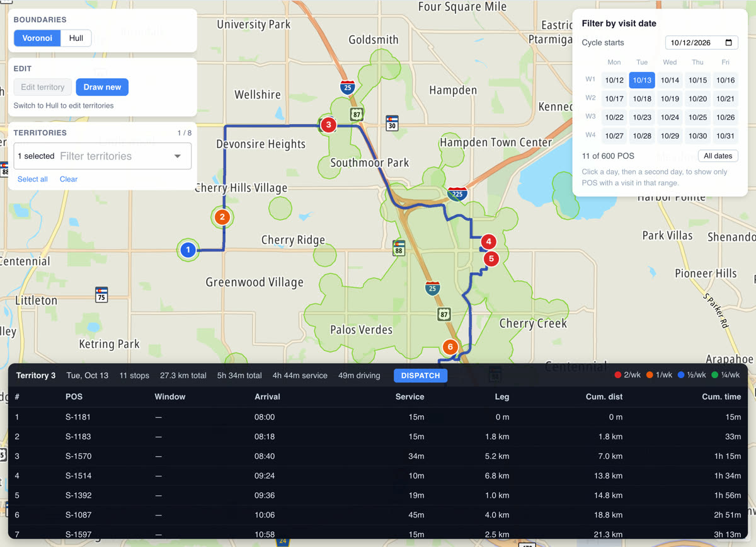Select stop row S-1392
Viewport: 756px width, 547px height.
pos(378,495)
